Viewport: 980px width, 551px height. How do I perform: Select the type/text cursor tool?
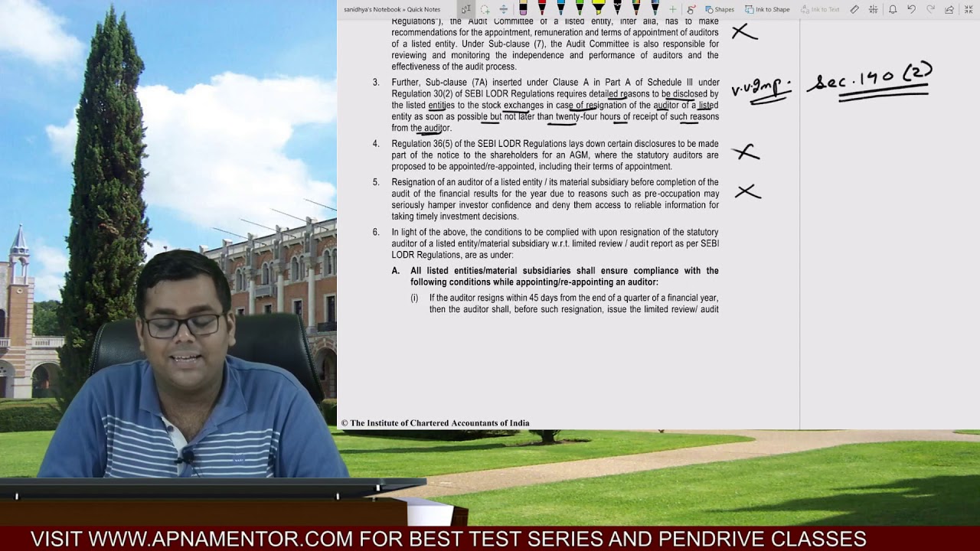click(466, 9)
